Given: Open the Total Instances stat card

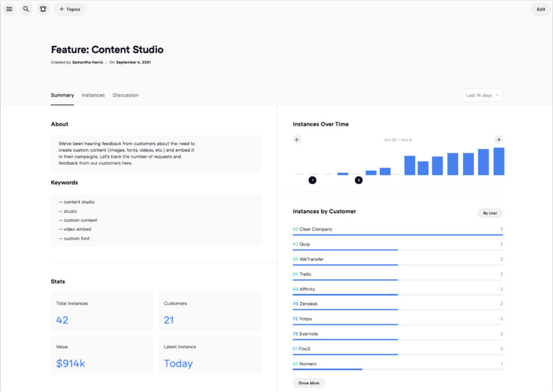Looking at the screenshot, I should coord(102,311).
